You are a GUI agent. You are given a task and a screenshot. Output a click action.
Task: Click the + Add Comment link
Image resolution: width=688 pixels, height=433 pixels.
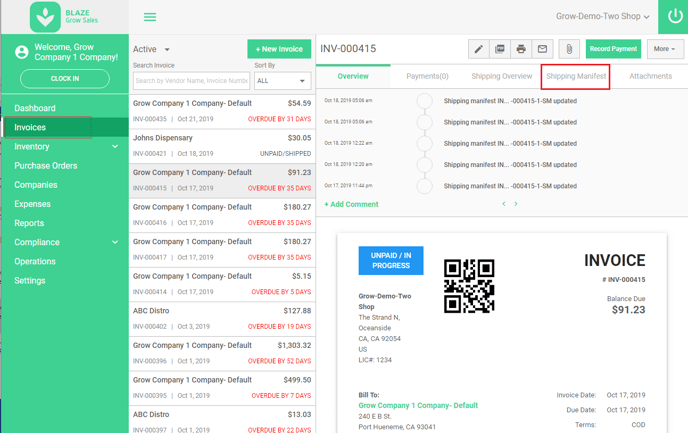click(x=351, y=204)
